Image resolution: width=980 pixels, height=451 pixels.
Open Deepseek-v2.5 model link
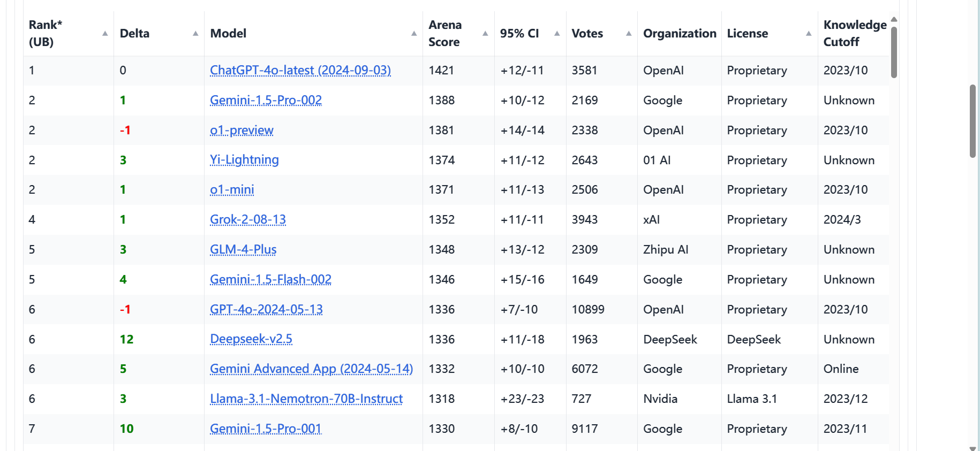pos(251,339)
